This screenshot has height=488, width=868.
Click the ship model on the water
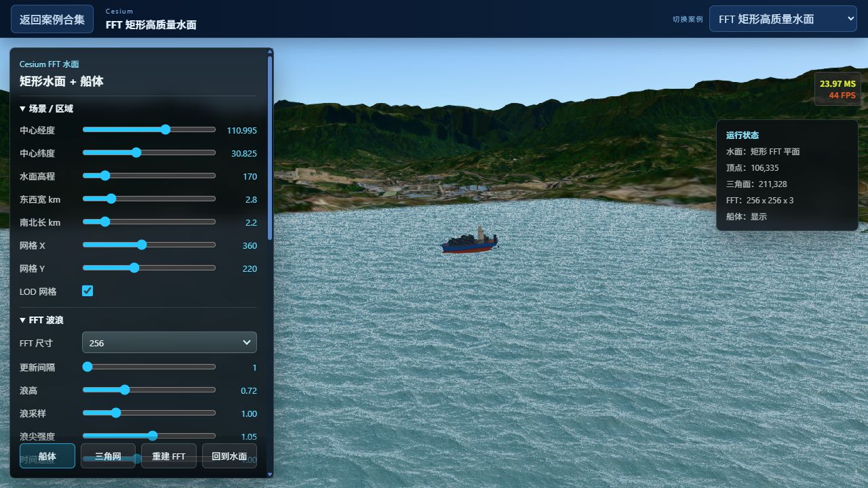[x=469, y=241]
